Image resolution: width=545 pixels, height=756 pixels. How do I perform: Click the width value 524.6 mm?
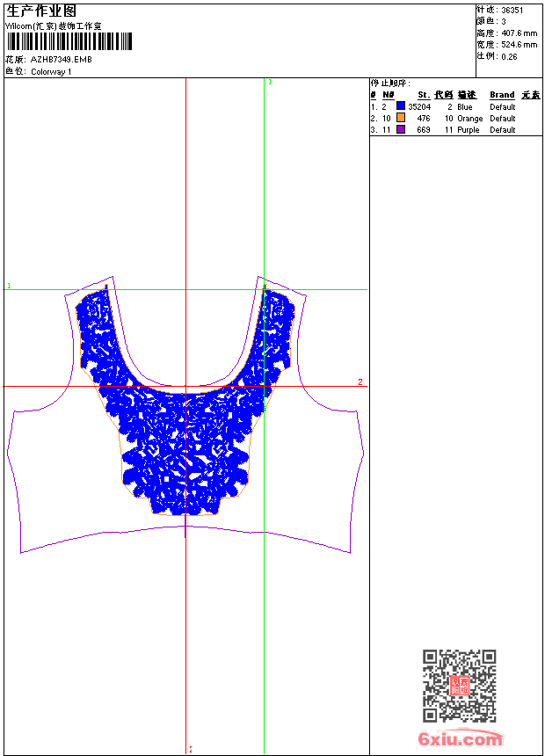tap(520, 45)
